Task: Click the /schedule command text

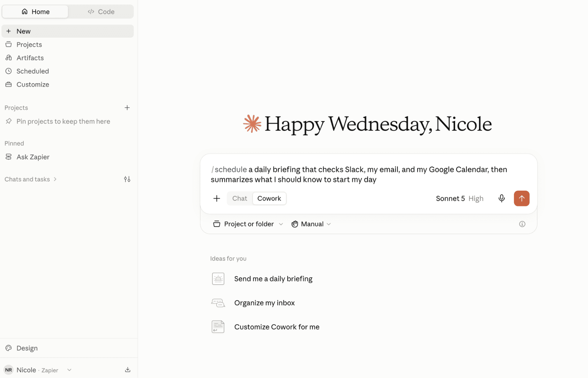Action: (x=229, y=169)
